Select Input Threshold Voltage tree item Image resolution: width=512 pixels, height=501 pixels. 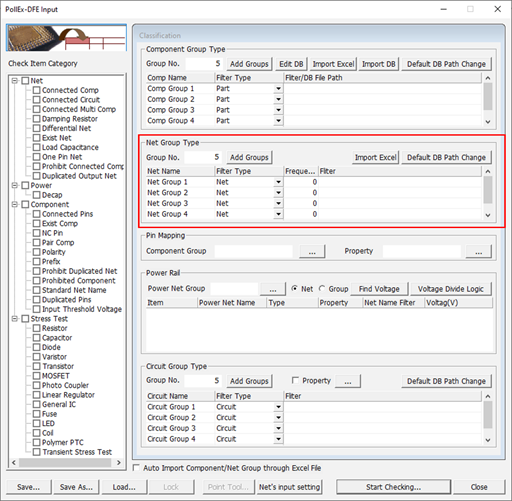(x=82, y=309)
